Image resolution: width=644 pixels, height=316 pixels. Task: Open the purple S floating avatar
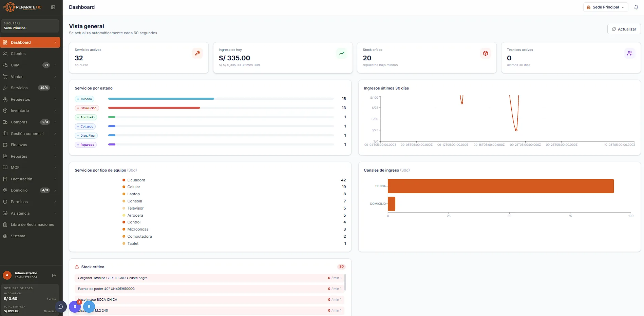(x=75, y=307)
